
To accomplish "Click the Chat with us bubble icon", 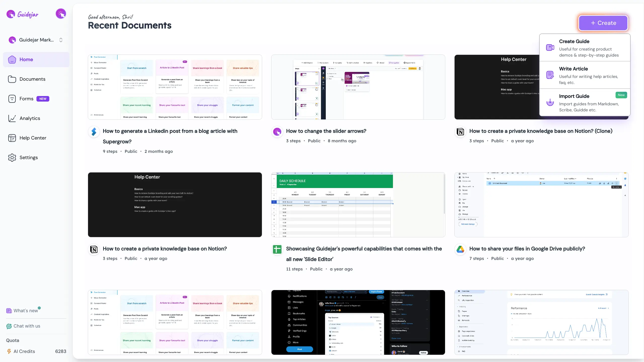I will coord(9,326).
